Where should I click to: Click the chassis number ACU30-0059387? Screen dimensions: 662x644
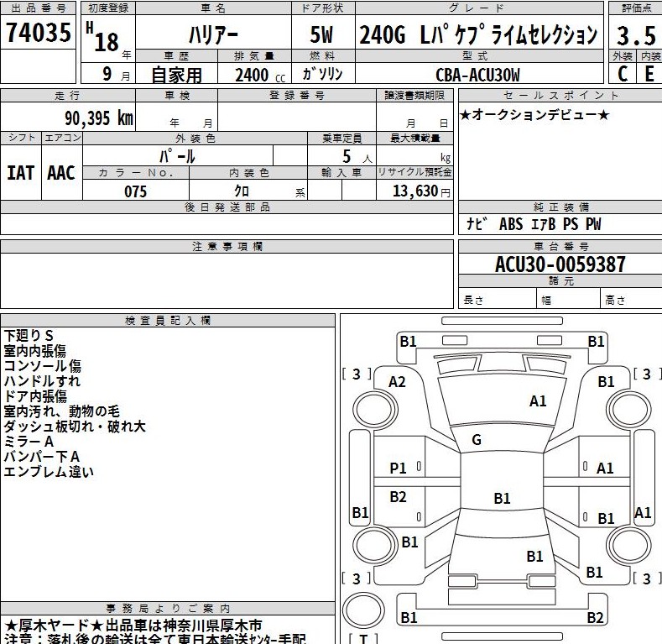pyautogui.click(x=560, y=264)
